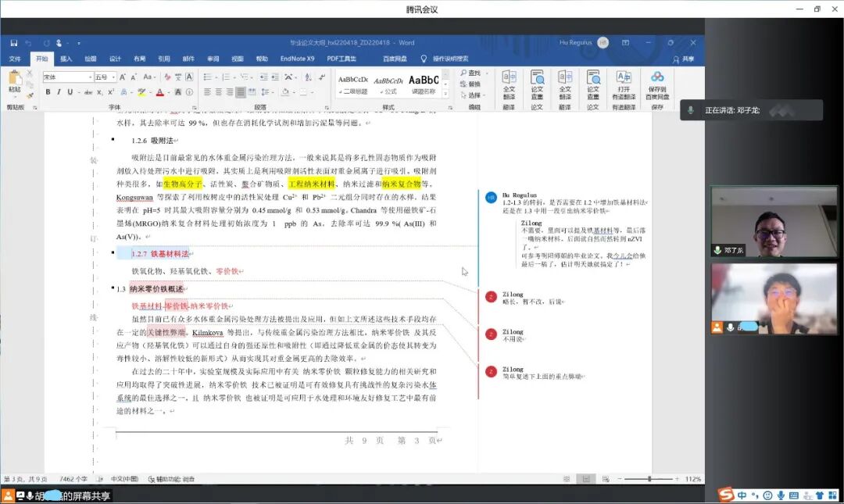Switch to the 引用 ribbon tab
844x504 pixels.
tap(164, 59)
